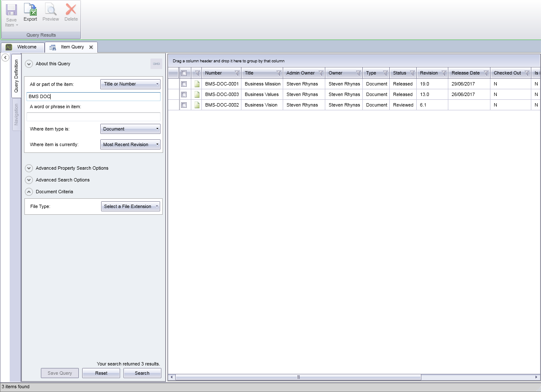The width and height of the screenshot is (541, 392).
Task: Click the Search button
Action: pos(142,373)
